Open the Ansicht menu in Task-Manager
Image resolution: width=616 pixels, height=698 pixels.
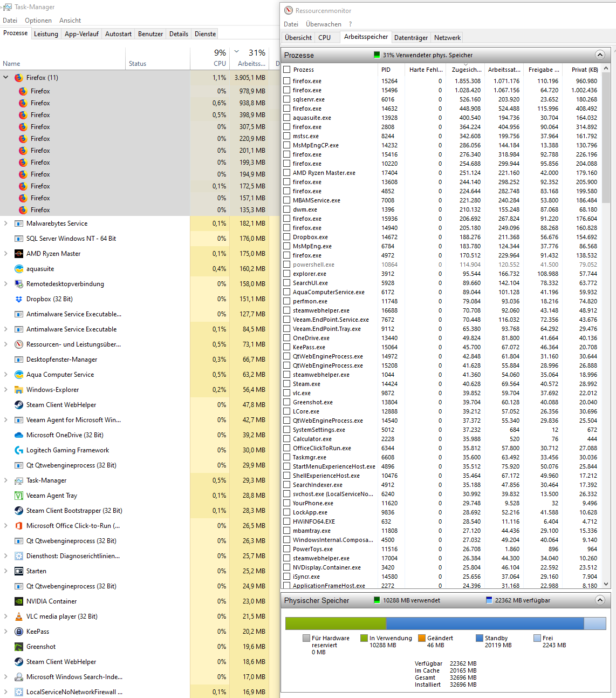(x=70, y=21)
